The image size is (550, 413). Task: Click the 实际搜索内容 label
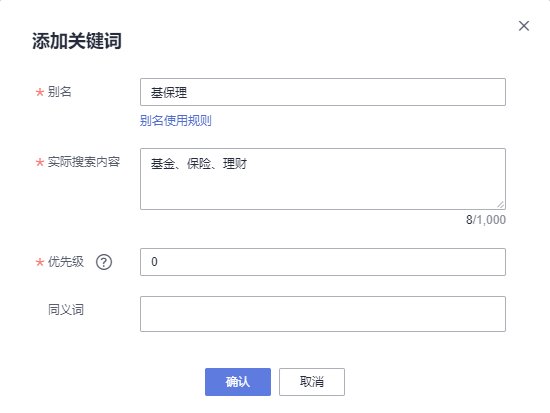pos(84,162)
